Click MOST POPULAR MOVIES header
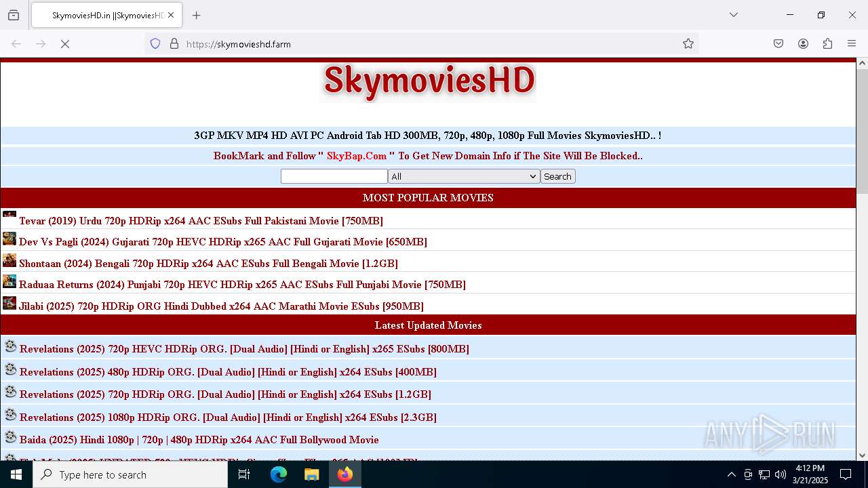Viewport: 868px width, 488px height. coord(428,198)
